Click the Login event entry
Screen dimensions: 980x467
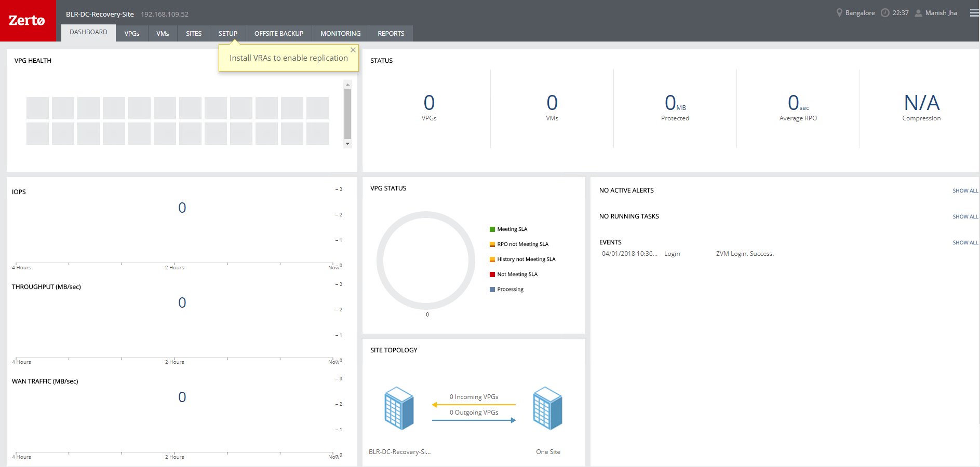672,254
